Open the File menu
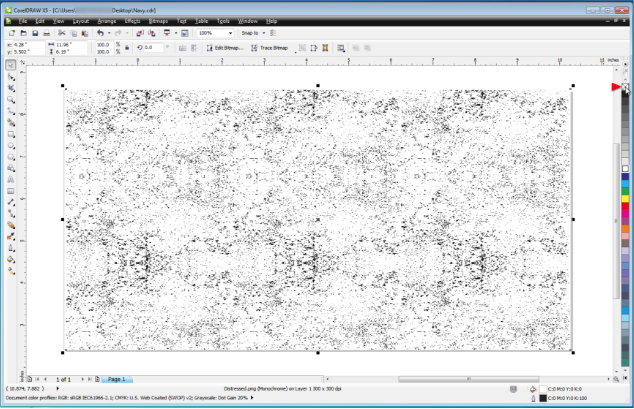Image resolution: width=634 pixels, height=409 pixels. click(23, 21)
